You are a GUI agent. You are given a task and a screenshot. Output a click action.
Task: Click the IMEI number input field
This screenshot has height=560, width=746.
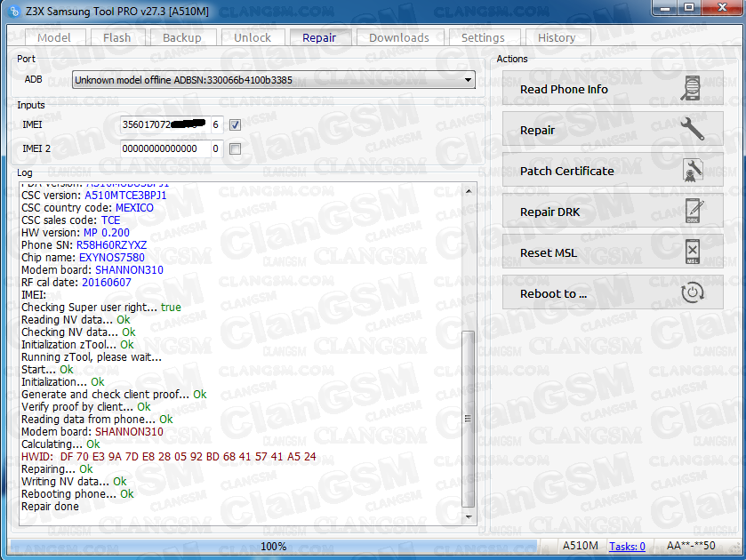pos(165,124)
